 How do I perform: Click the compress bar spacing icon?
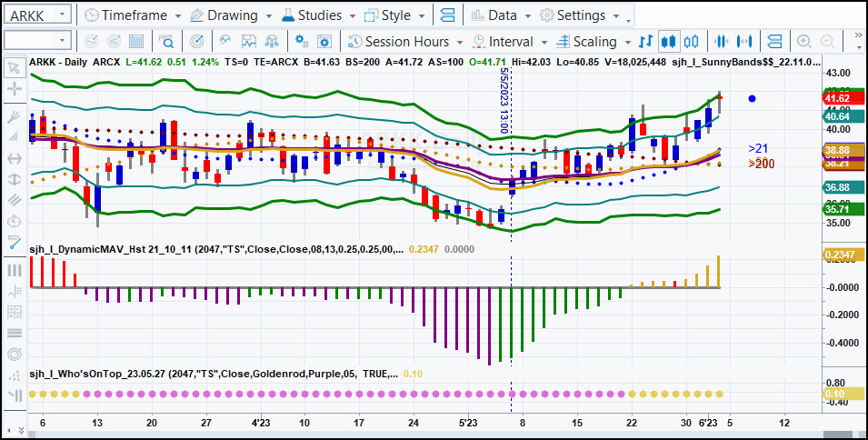(x=721, y=42)
